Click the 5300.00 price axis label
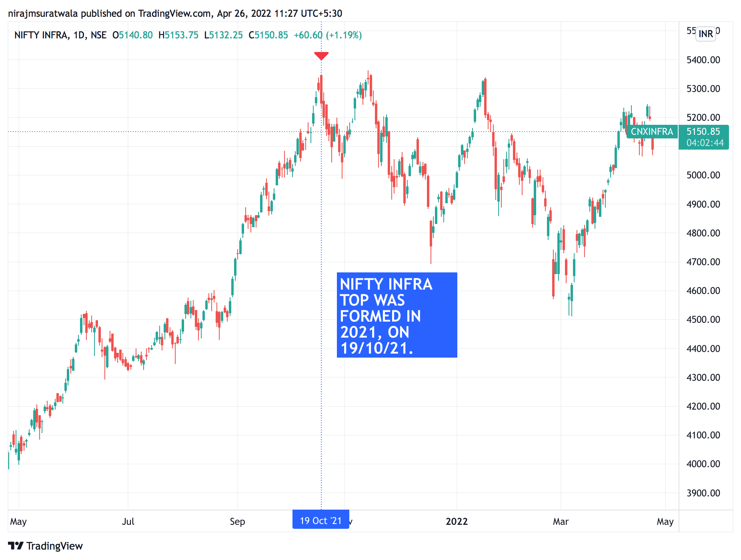This screenshot has height=560, width=741. [x=703, y=89]
